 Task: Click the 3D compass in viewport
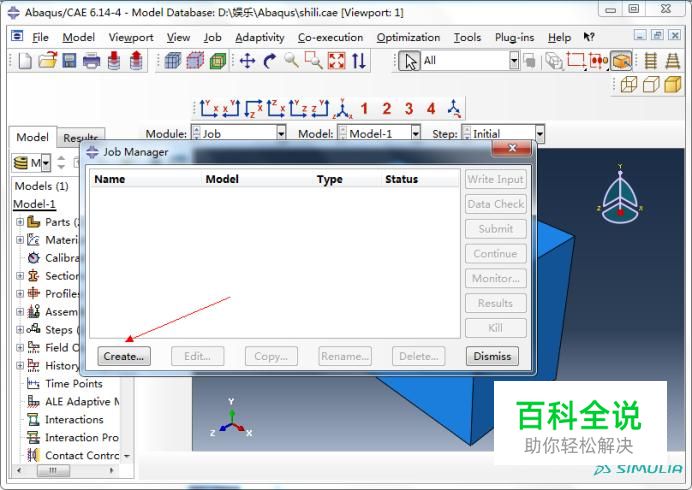click(x=620, y=197)
